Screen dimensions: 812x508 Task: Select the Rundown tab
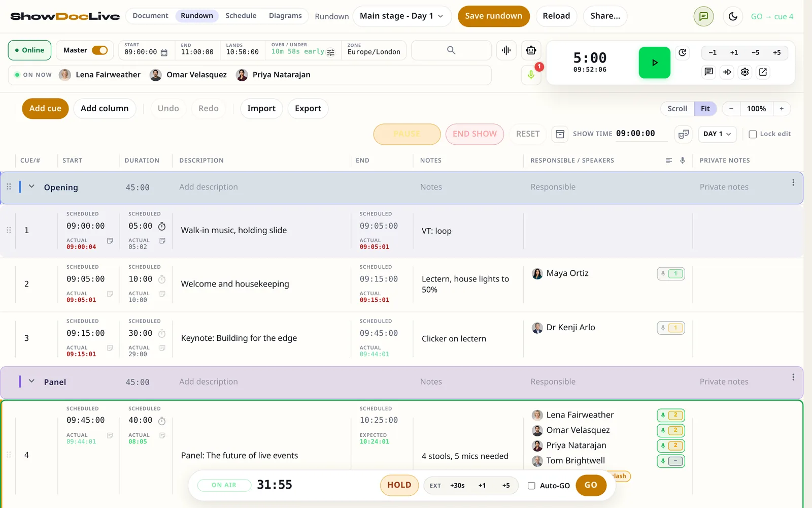tap(197, 16)
